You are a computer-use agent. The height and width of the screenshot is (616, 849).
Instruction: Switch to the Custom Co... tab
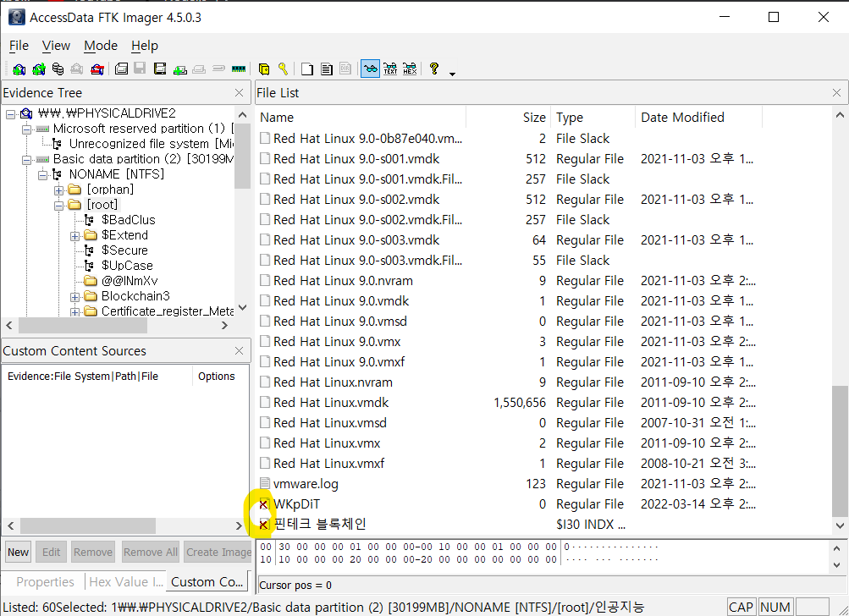coord(207,582)
